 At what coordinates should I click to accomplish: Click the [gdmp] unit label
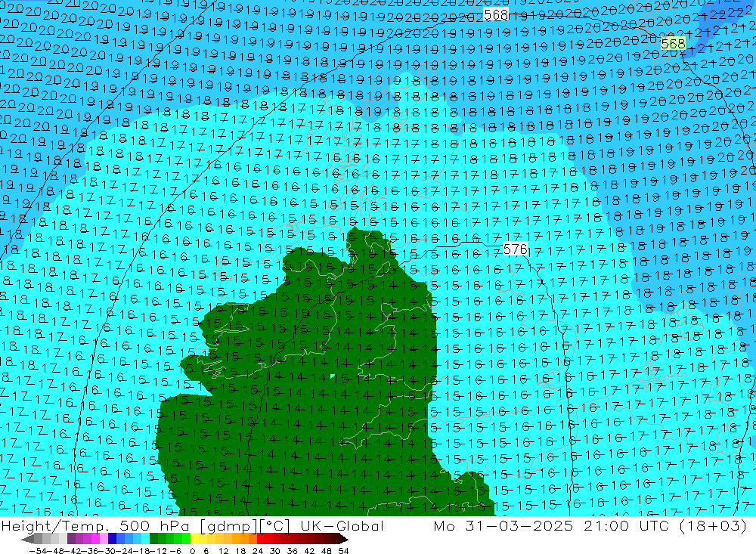coord(229,526)
